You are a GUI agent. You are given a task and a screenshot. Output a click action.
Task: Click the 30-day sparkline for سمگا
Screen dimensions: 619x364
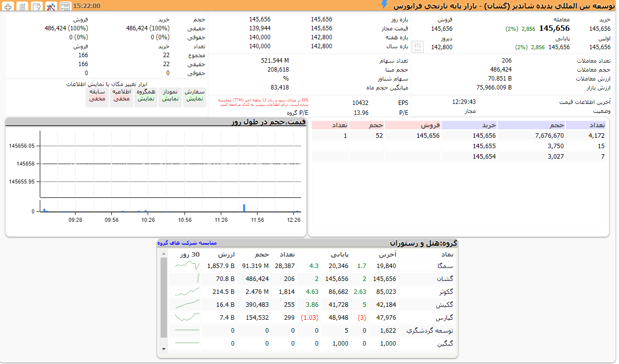[x=187, y=266]
